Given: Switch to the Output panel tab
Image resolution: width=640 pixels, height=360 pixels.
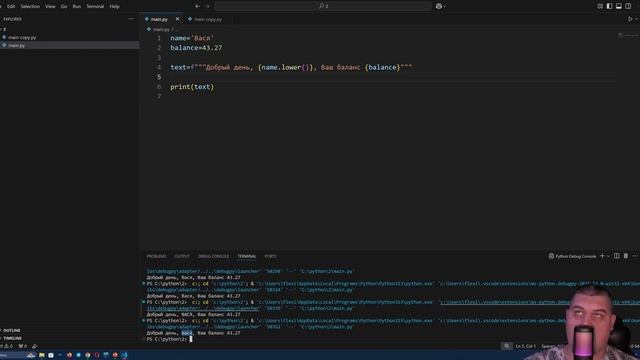Looking at the screenshot, I should [182, 256].
